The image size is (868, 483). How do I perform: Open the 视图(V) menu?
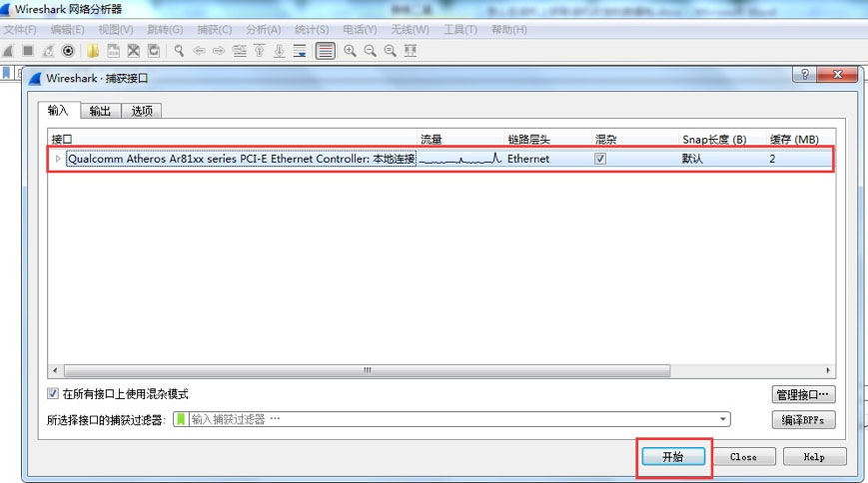coord(116,30)
